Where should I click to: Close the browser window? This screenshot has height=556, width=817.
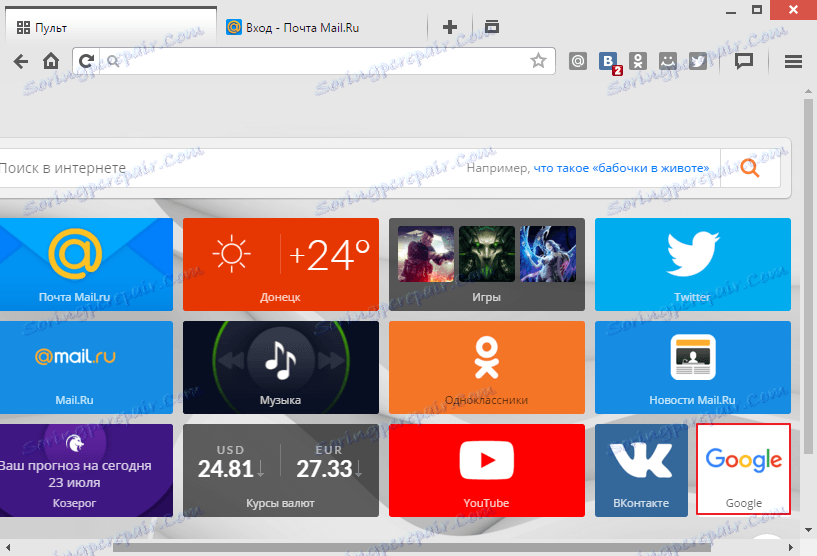(793, 9)
